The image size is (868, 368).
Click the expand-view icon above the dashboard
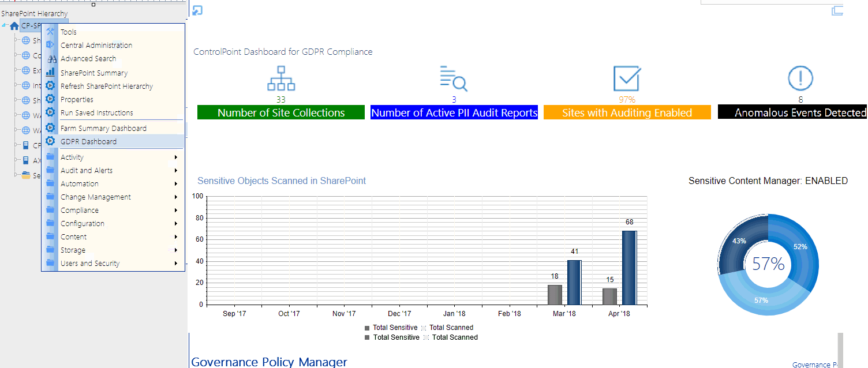pos(197,10)
